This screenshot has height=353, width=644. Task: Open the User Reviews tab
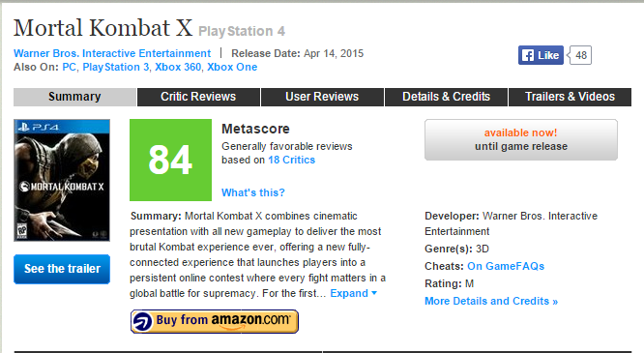tap(322, 97)
